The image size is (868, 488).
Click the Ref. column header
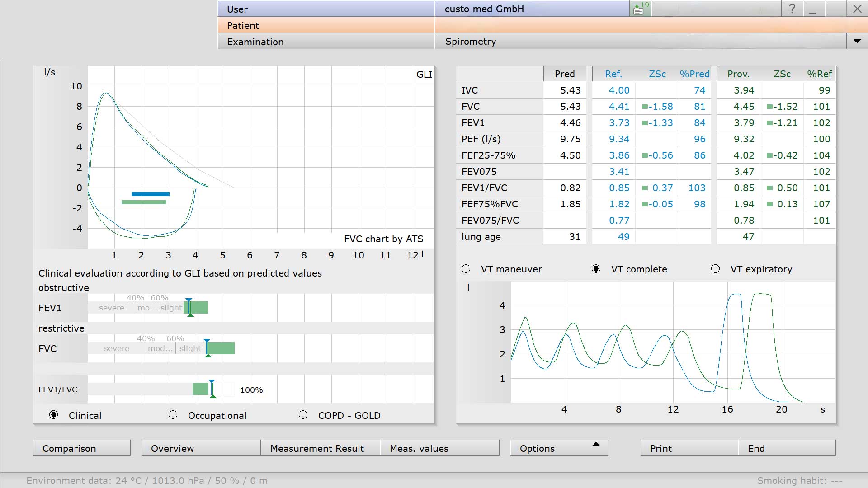coord(613,74)
